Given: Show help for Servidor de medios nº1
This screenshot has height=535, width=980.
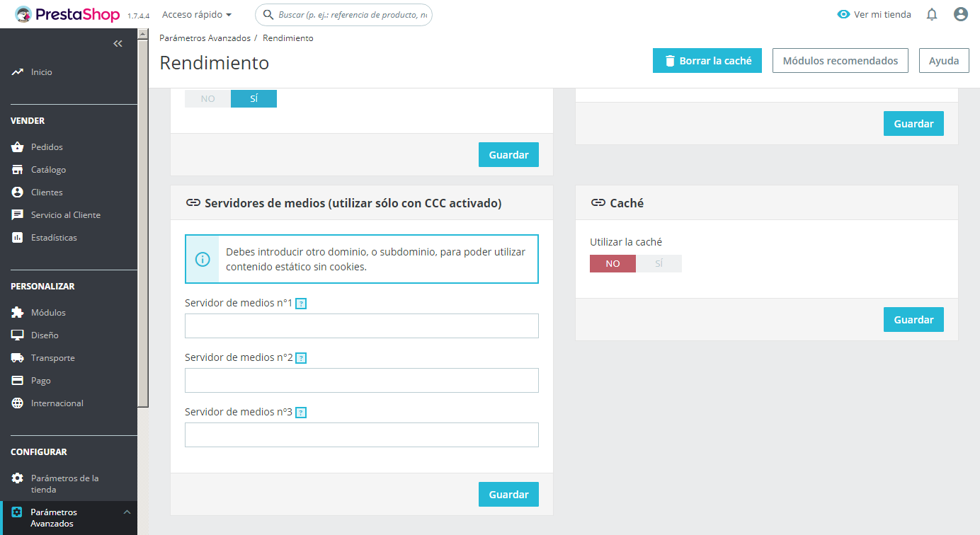Looking at the screenshot, I should (301, 304).
